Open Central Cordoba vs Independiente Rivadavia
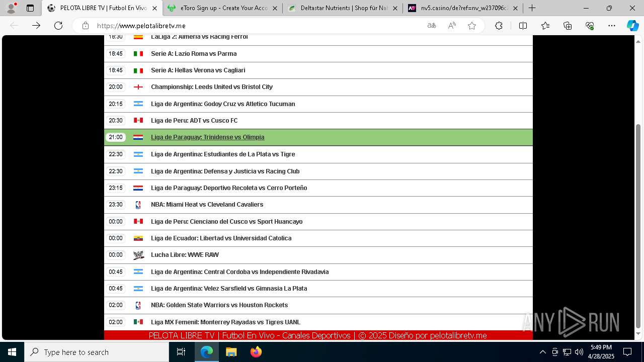The image size is (644, 362). click(239, 272)
